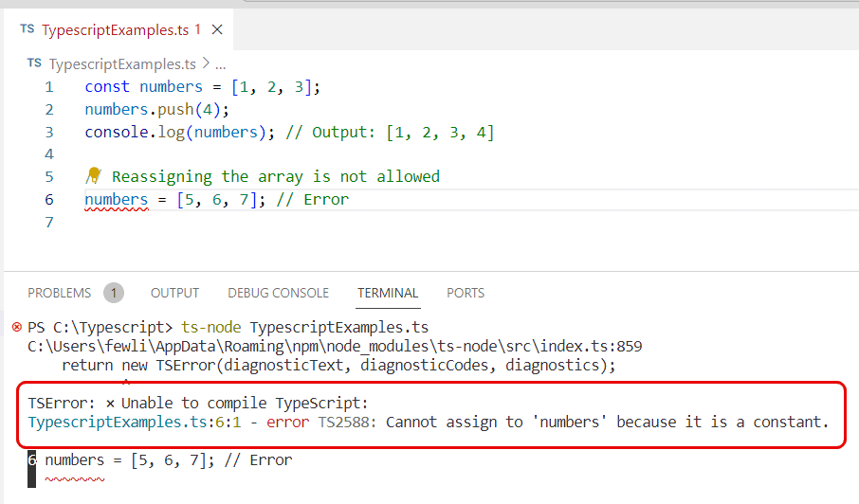Switch to the OUTPUT panel tab
This screenshot has height=504, width=859.
coord(174,293)
